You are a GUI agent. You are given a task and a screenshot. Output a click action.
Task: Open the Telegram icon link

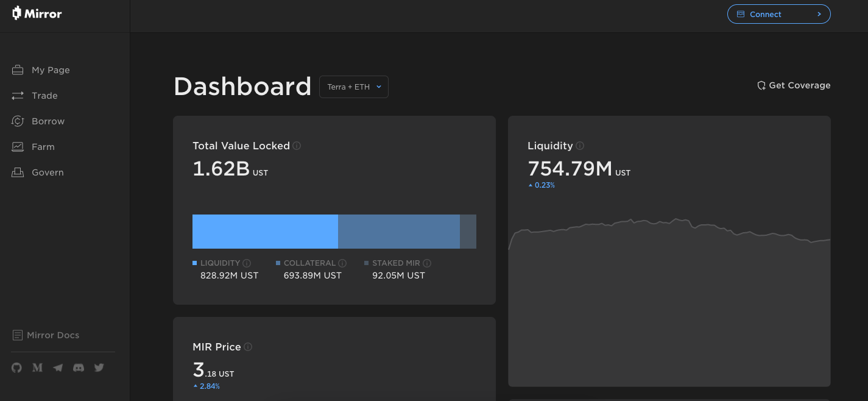(x=58, y=367)
